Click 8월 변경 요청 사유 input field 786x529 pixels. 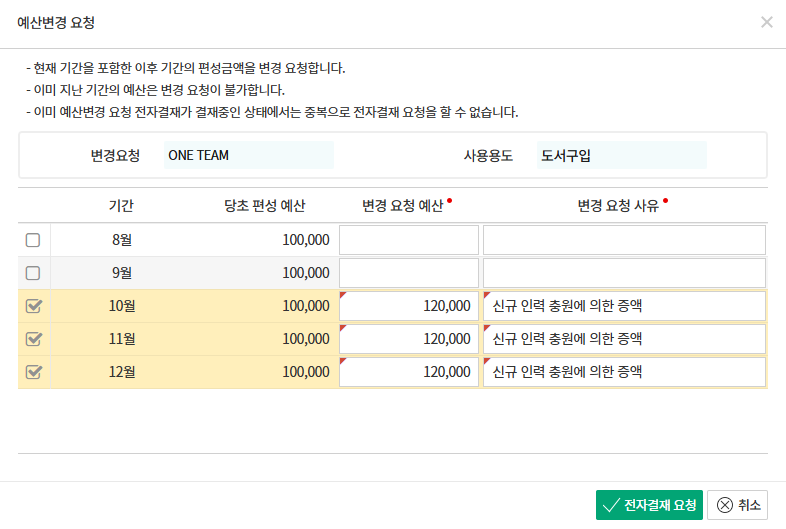624,240
